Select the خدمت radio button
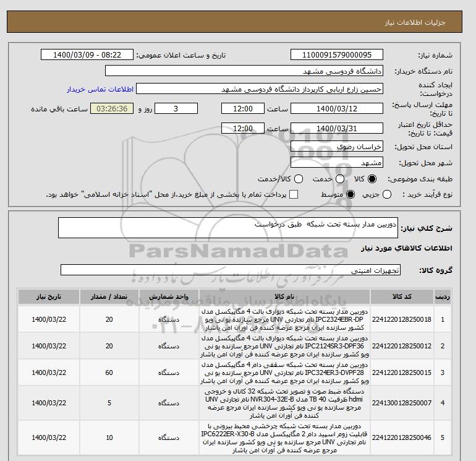This screenshot has width=476, height=461. [x=340, y=179]
